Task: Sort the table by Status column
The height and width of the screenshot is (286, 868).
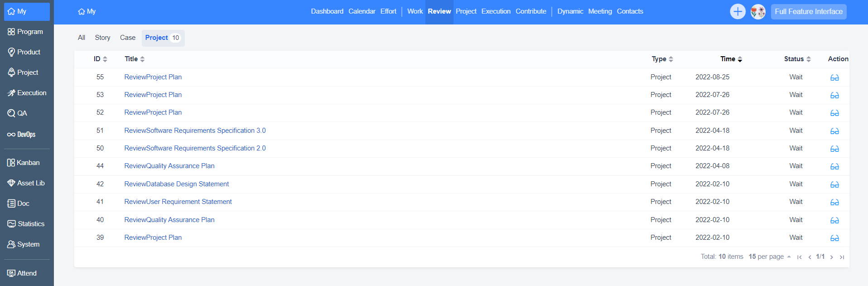Action: 797,59
